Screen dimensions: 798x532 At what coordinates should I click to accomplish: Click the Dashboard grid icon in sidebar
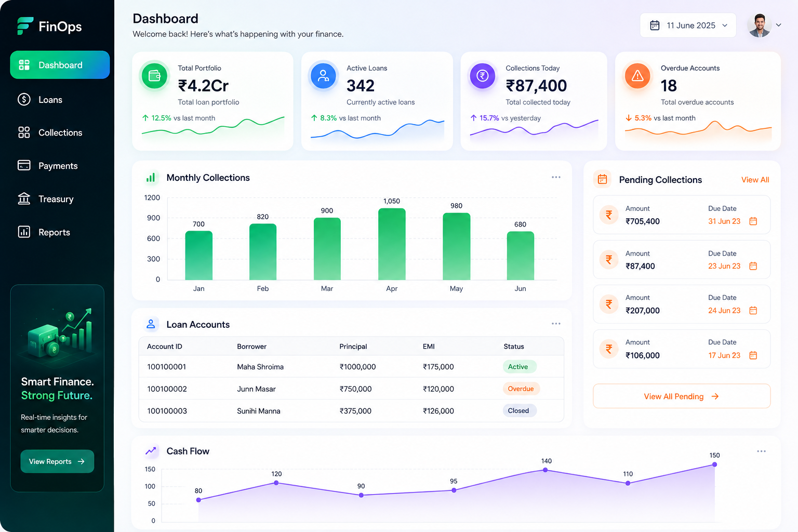pos(24,65)
